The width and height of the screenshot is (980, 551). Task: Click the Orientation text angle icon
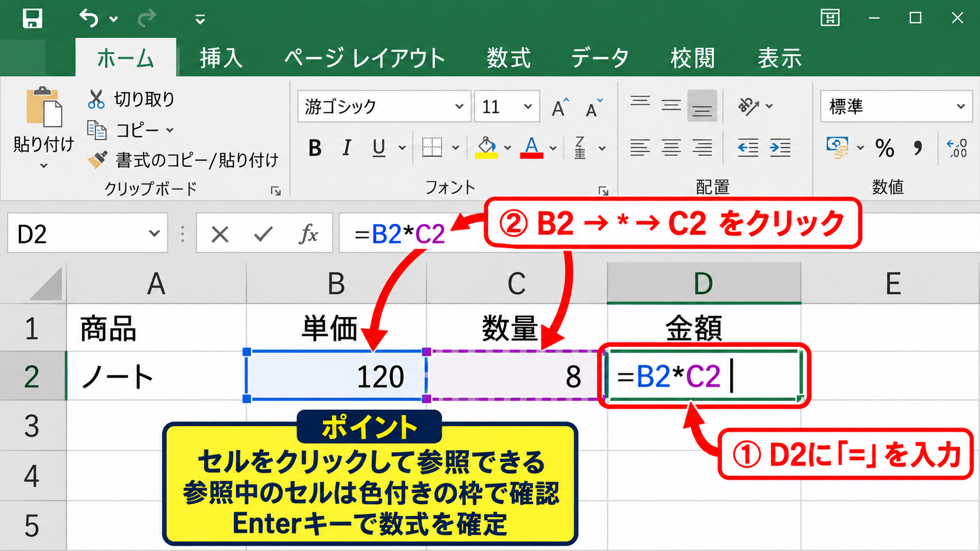click(x=748, y=106)
